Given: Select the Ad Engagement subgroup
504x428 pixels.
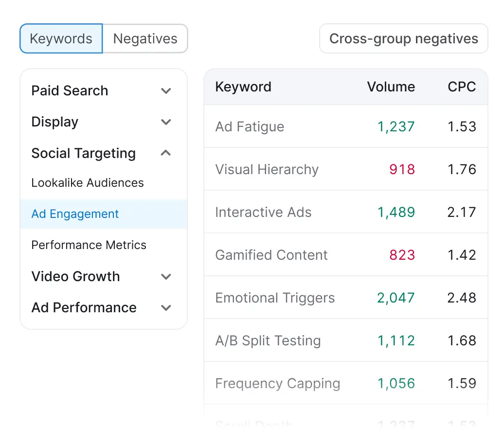Looking at the screenshot, I should click(75, 214).
